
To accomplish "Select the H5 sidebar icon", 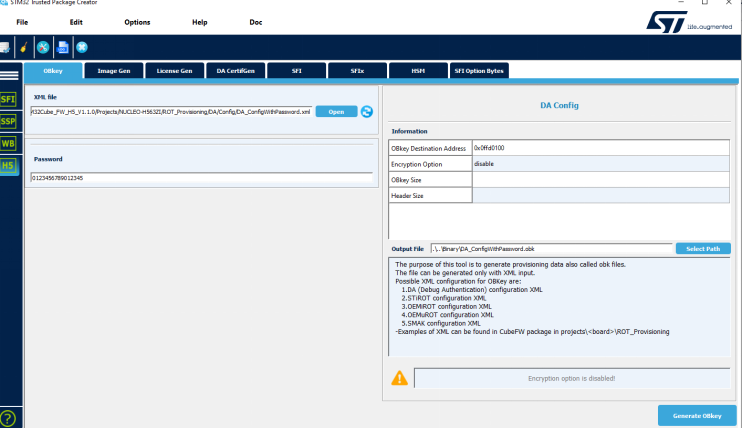I will [8, 165].
